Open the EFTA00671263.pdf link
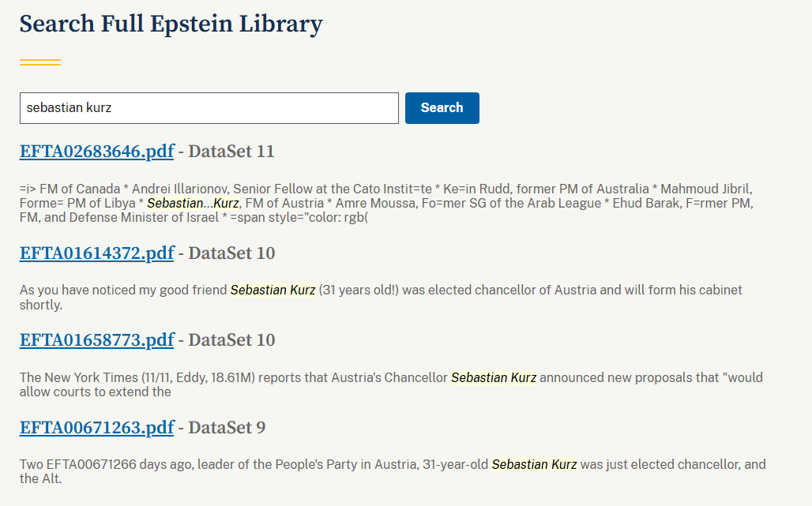This screenshot has width=812, height=506. (96, 428)
